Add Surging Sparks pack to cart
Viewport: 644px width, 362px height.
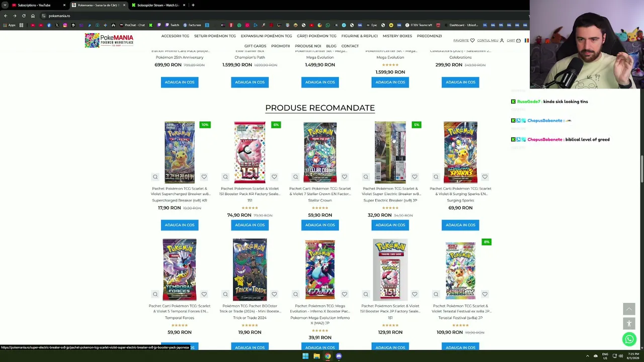(x=460, y=225)
